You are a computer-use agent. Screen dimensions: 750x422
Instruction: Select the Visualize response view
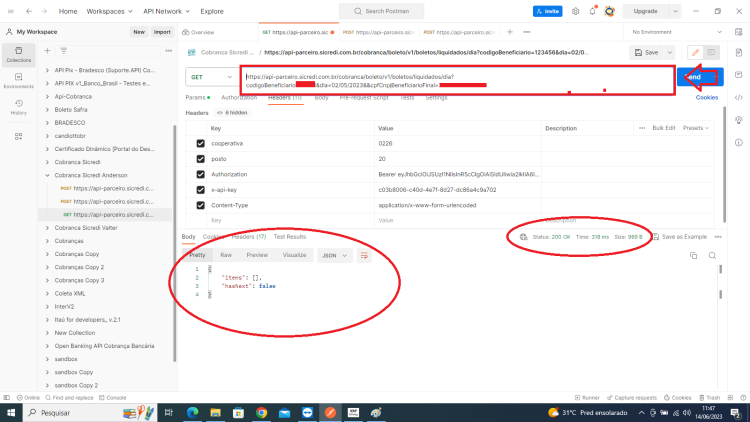tap(294, 255)
